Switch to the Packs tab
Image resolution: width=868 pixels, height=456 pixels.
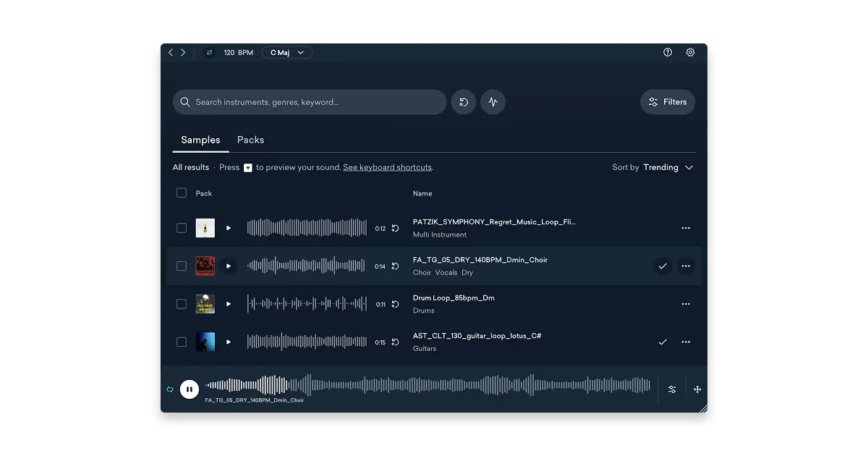tap(250, 140)
